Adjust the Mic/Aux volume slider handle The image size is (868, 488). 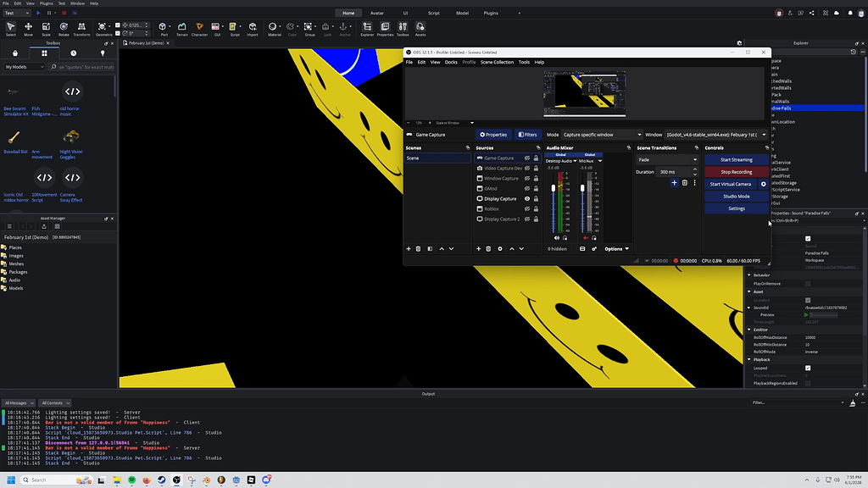(x=582, y=189)
